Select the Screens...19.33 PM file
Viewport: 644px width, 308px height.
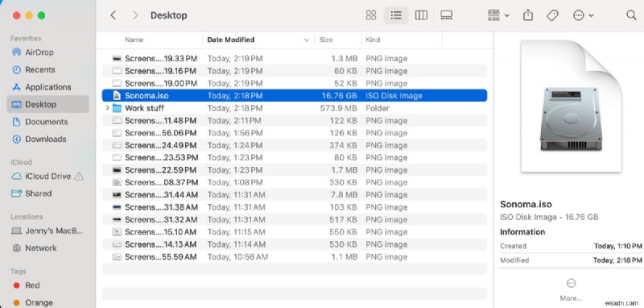click(295, 58)
